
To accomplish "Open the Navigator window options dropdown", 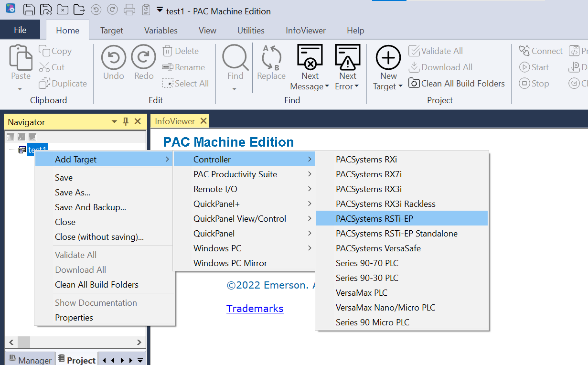I will [115, 122].
